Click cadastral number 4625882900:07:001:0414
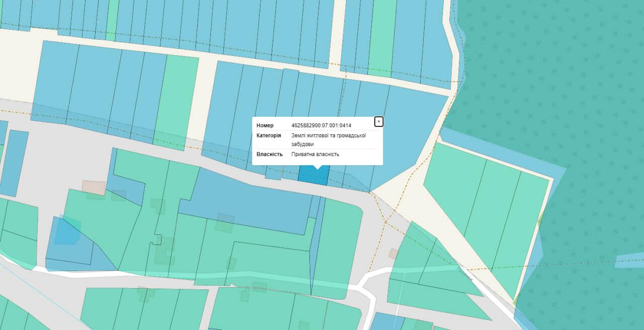Viewport: 644px width, 330px height. [x=321, y=125]
